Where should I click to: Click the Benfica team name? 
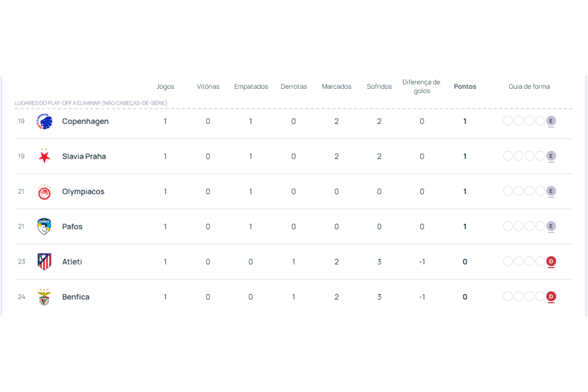(x=76, y=296)
